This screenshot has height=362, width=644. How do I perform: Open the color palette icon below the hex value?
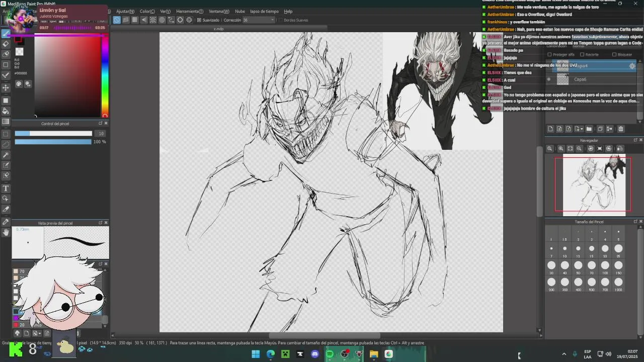19,84
